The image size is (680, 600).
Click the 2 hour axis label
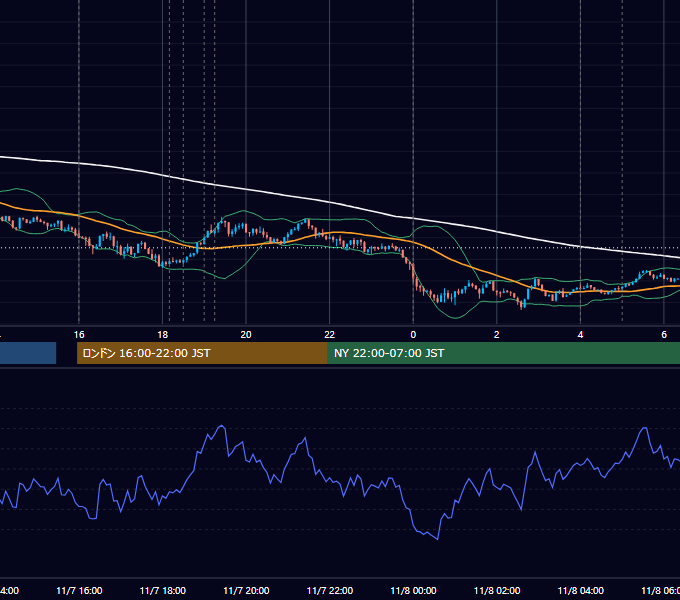click(497, 335)
